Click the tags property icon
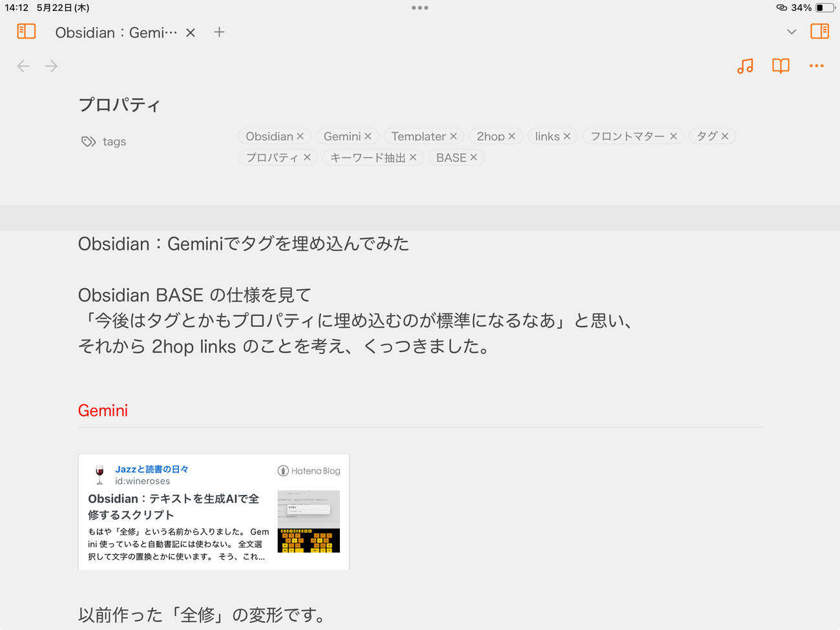This screenshot has width=840, height=630. pos(89,142)
